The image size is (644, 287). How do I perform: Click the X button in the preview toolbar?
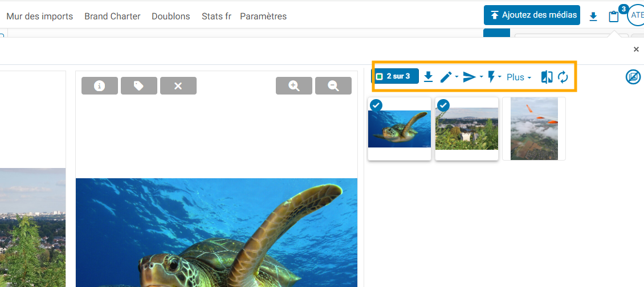click(178, 86)
